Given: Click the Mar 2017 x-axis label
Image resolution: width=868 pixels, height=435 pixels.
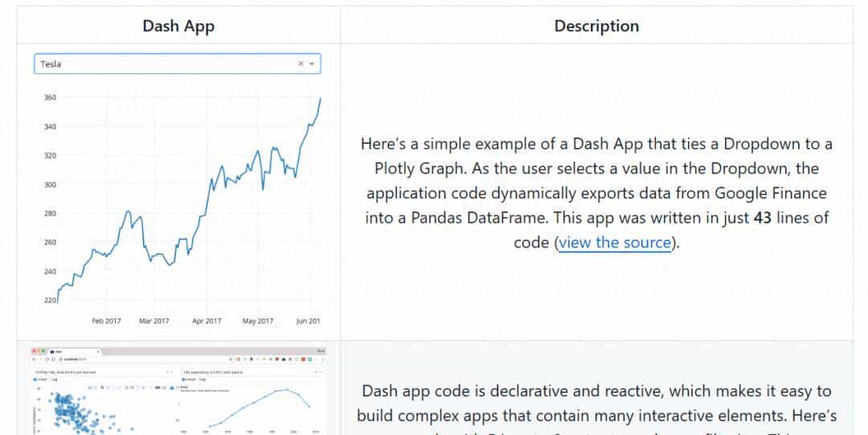Looking at the screenshot, I should (154, 321).
